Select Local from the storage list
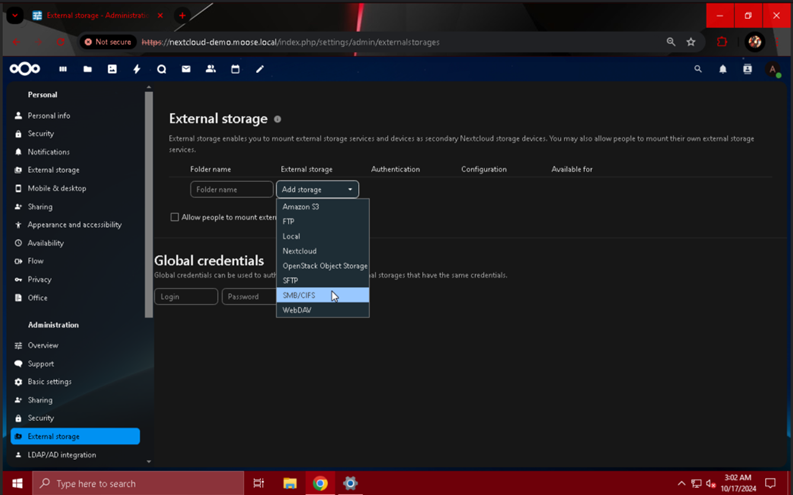The image size is (793, 495). [x=323, y=236]
